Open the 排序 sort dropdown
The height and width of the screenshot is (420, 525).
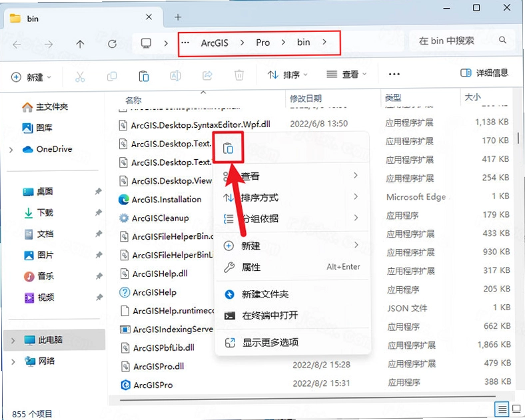(x=287, y=75)
